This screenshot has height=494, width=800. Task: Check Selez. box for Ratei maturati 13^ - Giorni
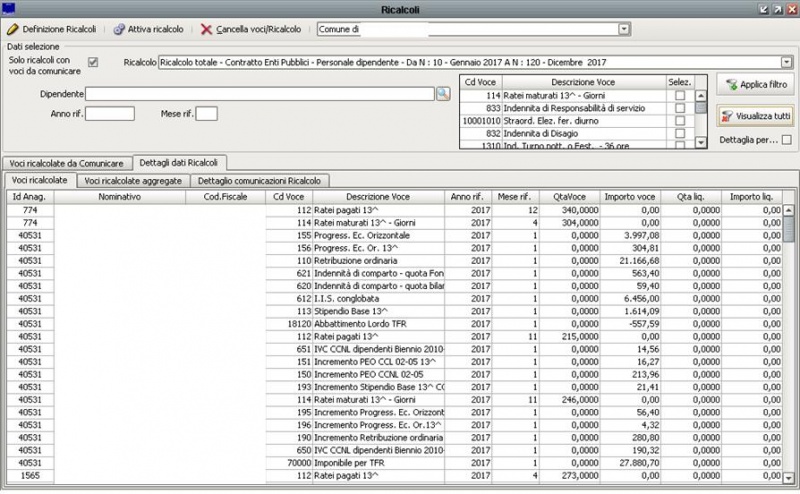[x=680, y=94]
